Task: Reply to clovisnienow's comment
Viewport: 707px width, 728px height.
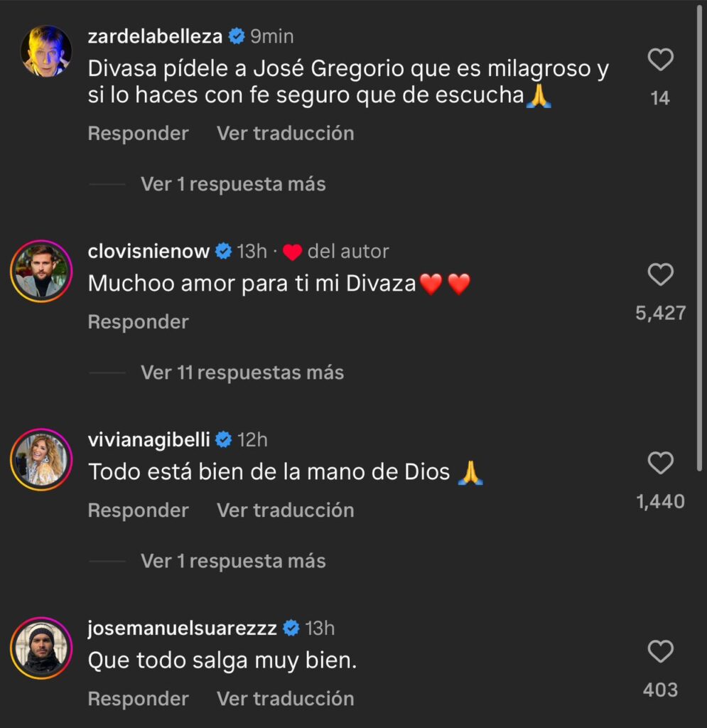Action: [x=138, y=322]
